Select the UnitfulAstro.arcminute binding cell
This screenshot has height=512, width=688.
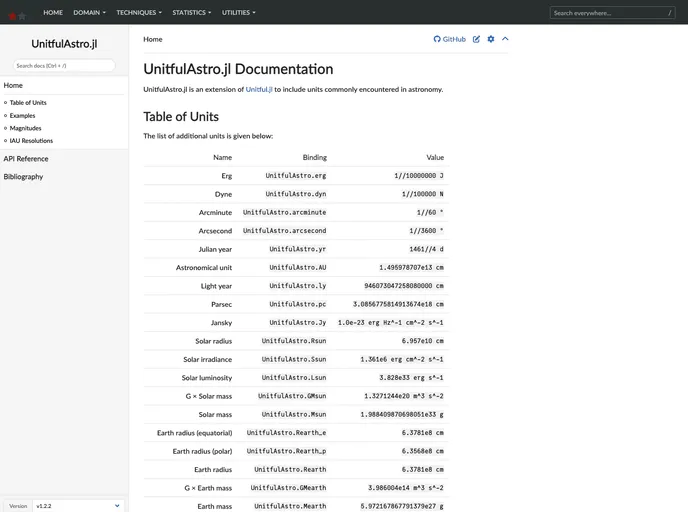coord(284,212)
